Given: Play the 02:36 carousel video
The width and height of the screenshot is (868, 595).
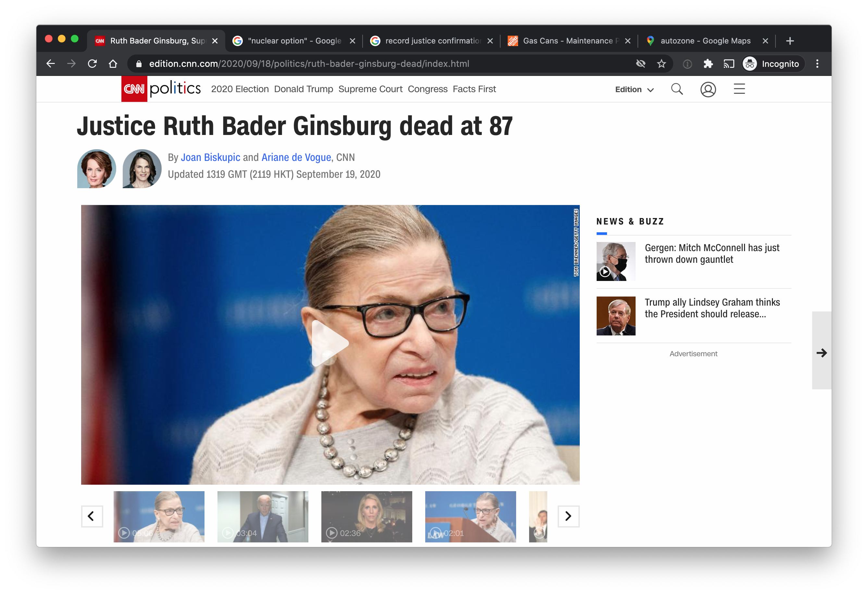Looking at the screenshot, I should (366, 516).
